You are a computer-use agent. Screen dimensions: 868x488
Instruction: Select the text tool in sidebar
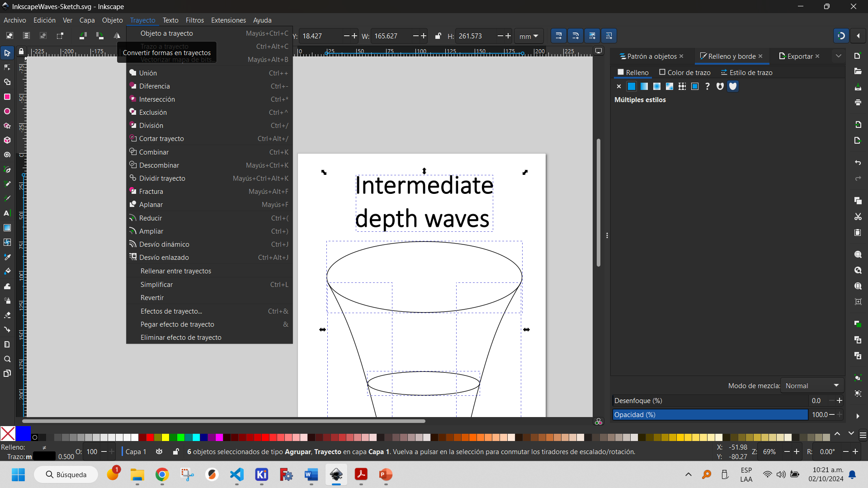point(7,213)
